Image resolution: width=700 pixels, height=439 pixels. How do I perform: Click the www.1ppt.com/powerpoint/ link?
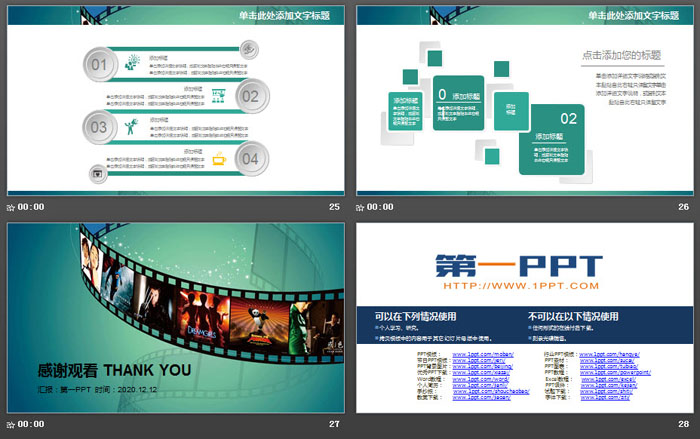pyautogui.click(x=615, y=372)
